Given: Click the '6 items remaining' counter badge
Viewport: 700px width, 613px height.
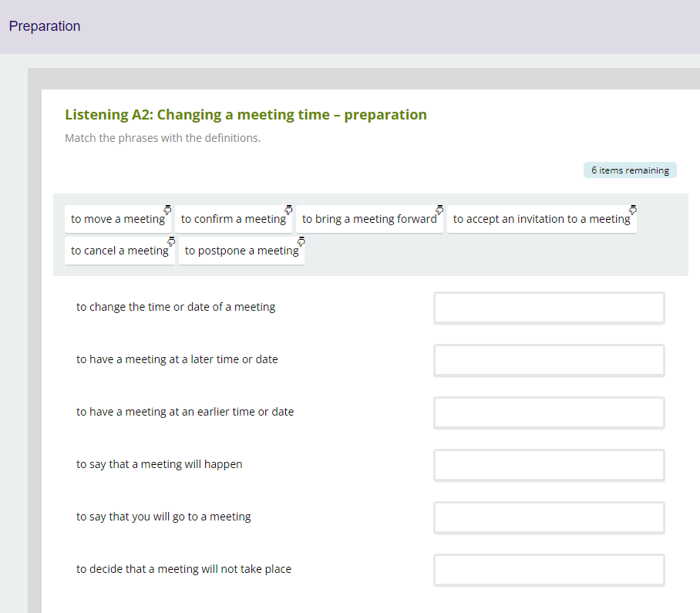Looking at the screenshot, I should pos(630,170).
